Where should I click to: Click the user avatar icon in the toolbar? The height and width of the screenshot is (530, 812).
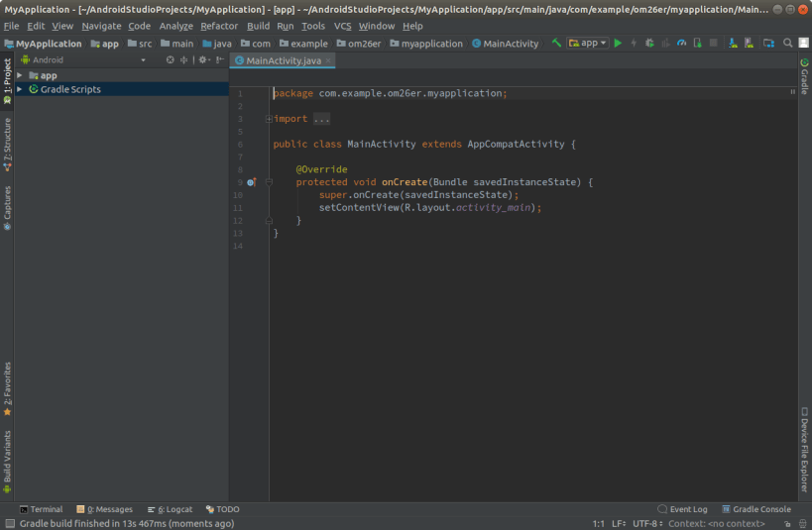pyautogui.click(x=803, y=43)
